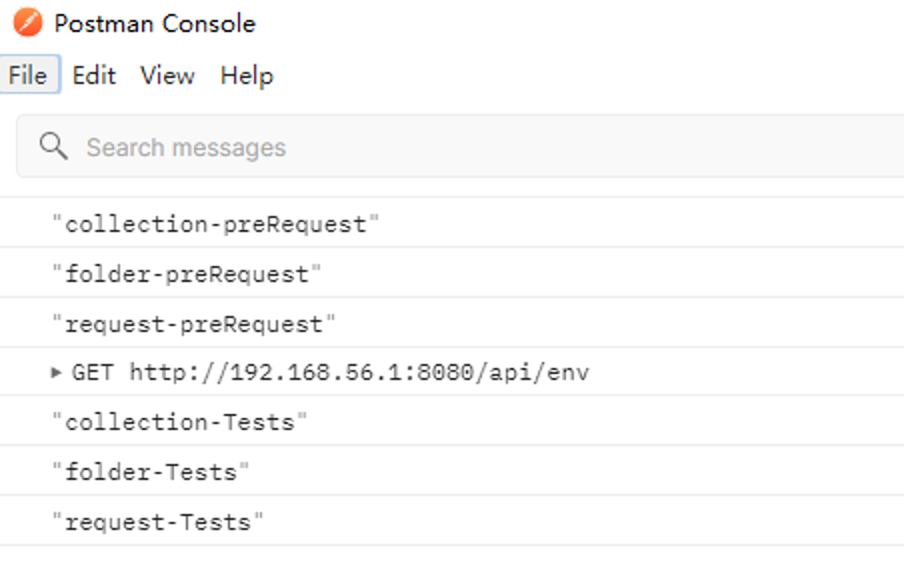This screenshot has height=588, width=904.
Task: Select the "collection-preRequest" log line
Action: click(x=452, y=223)
